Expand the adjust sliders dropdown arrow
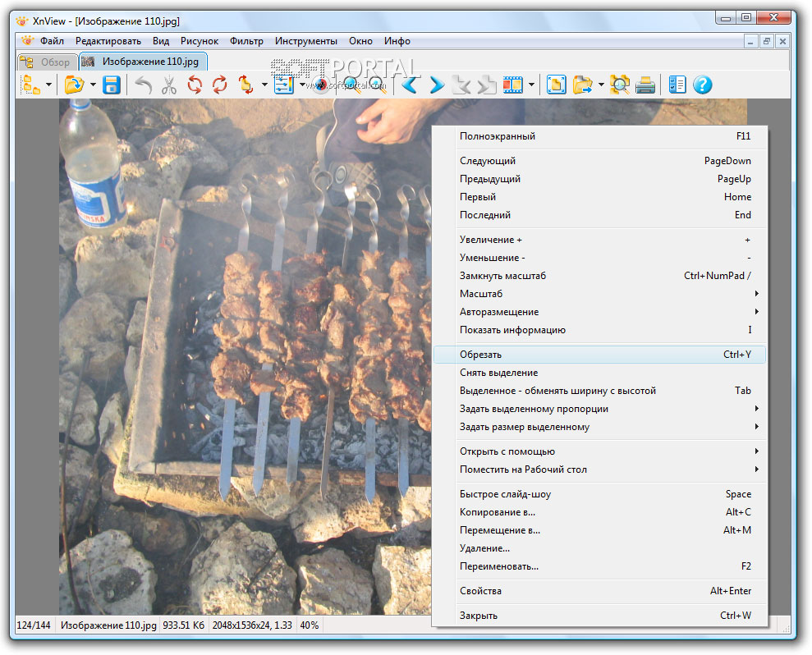 click(x=302, y=85)
